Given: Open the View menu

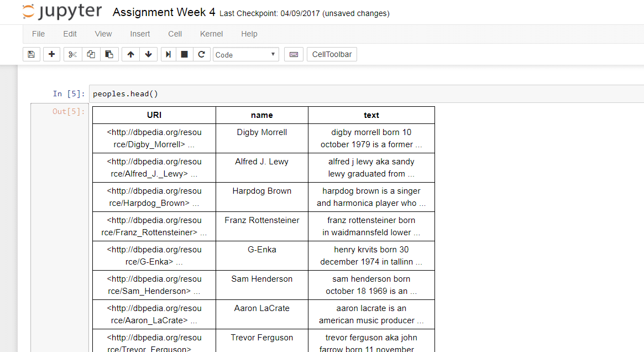Looking at the screenshot, I should click(103, 34).
